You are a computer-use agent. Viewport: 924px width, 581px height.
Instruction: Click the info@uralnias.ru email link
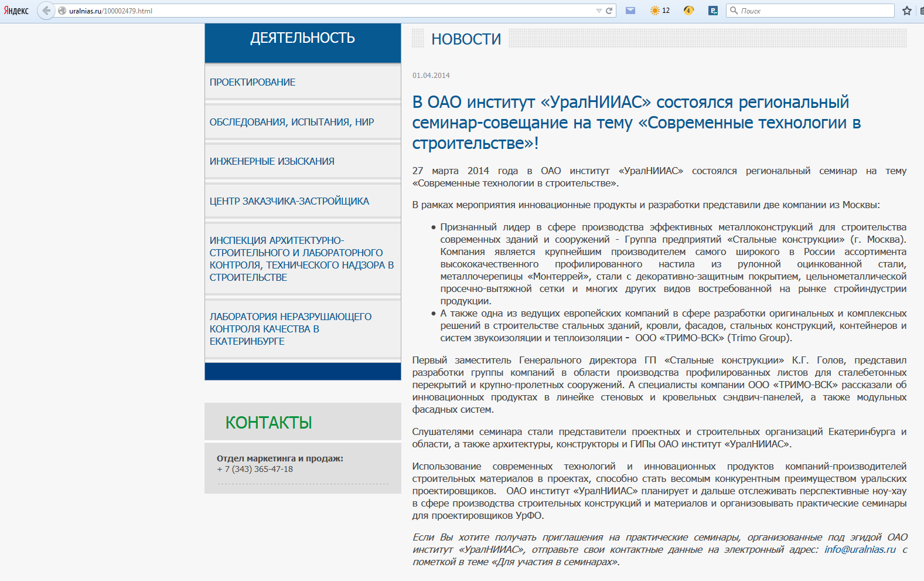click(x=860, y=549)
